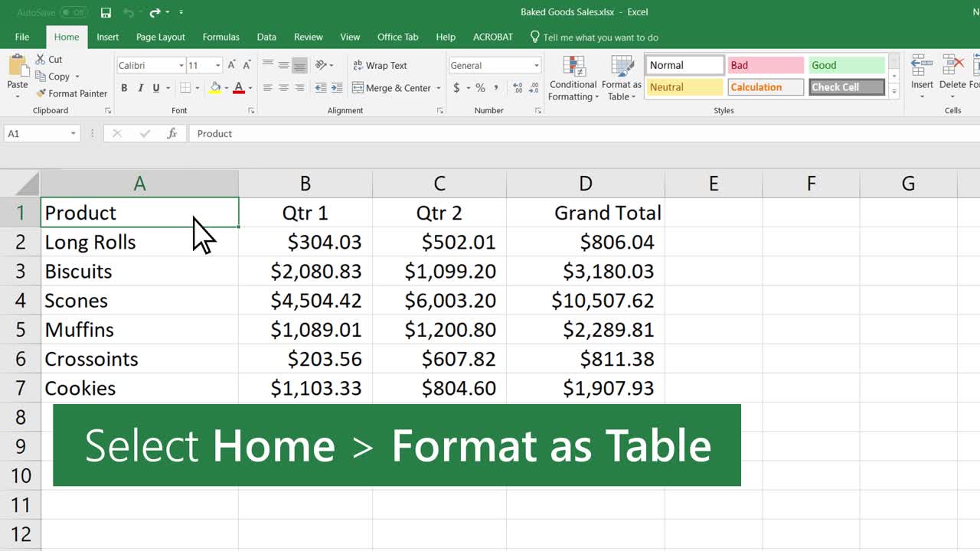Increase font size with larger A icon

[x=232, y=66]
